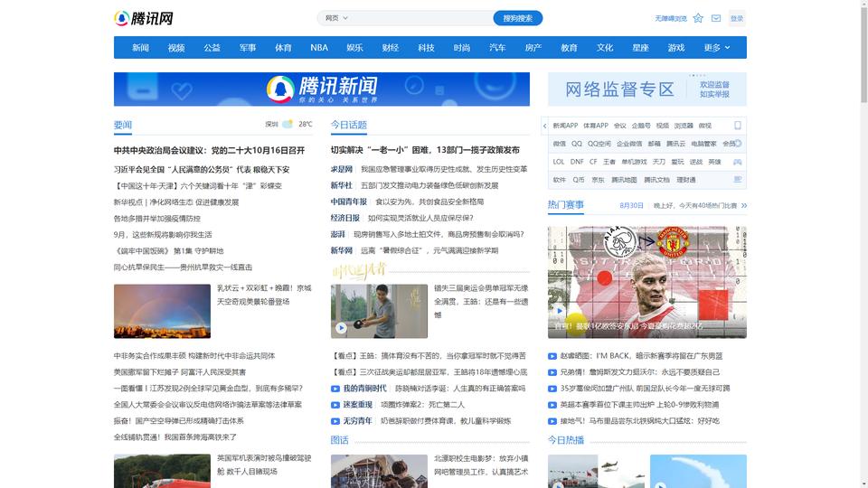Screen dimensions: 868x488
Task: Open headline 我国首条跨海高铁来了
Action: coord(175,437)
